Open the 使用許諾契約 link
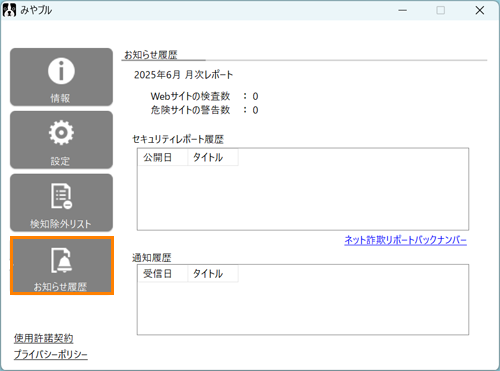Screen dimensions: 500x371 pyautogui.click(x=43, y=338)
